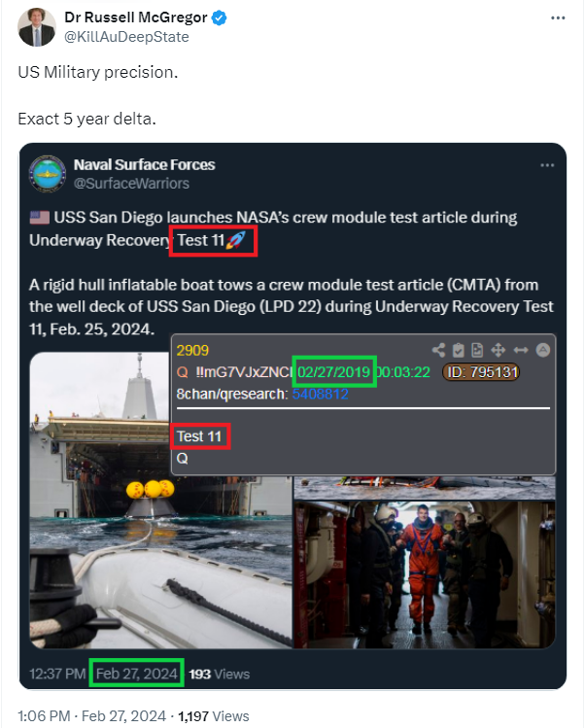Open the three-dot menu on McGregor's tweet
The image size is (585, 728).
tap(558, 18)
